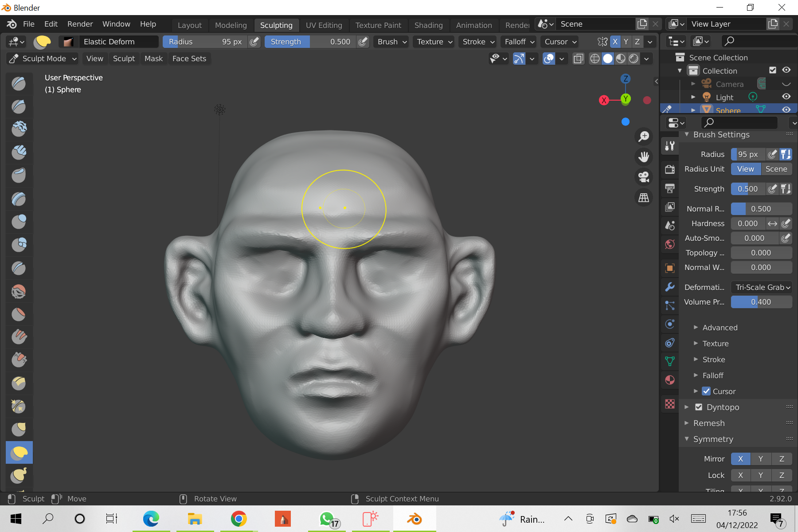
Task: Open the Deformation Tri-Scale Grab dropdown
Action: pos(762,287)
